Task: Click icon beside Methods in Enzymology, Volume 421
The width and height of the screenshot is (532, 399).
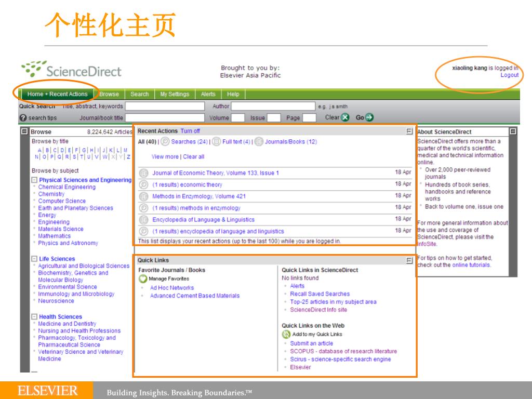Action: 144,196
